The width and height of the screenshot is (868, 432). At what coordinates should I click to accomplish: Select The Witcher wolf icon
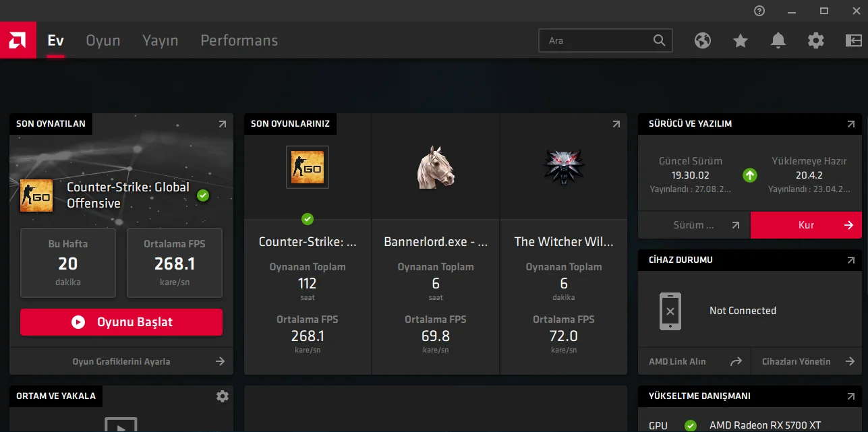click(564, 167)
